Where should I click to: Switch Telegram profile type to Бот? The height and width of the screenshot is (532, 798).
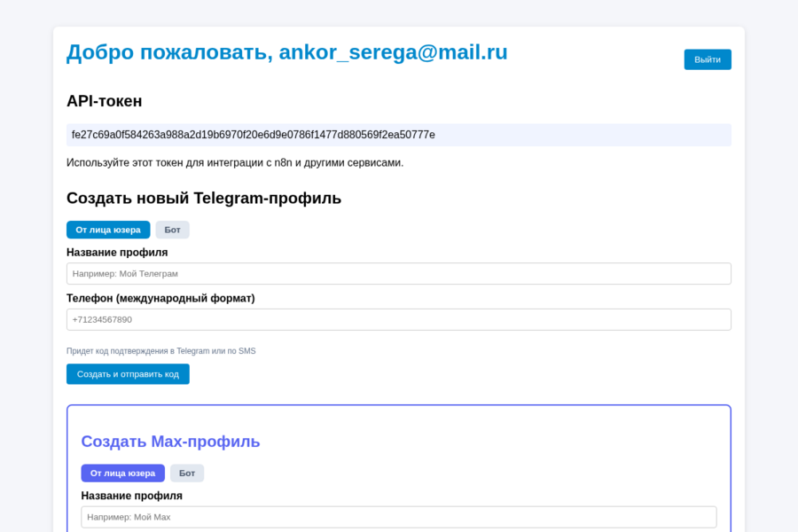[x=173, y=230]
